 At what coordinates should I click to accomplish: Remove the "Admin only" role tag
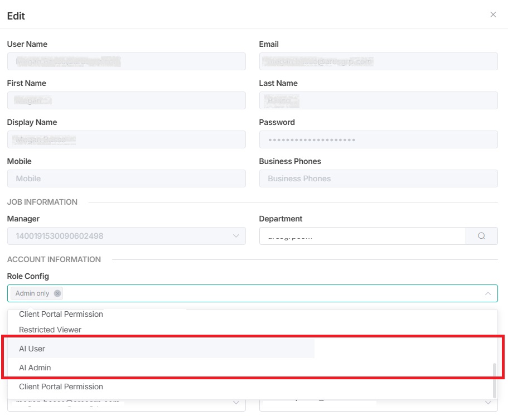[57, 293]
